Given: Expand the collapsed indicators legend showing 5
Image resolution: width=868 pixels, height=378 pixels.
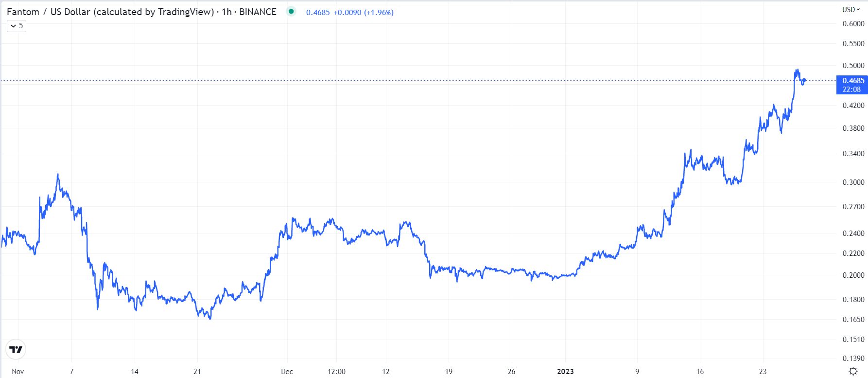Looking at the screenshot, I should 17,26.
